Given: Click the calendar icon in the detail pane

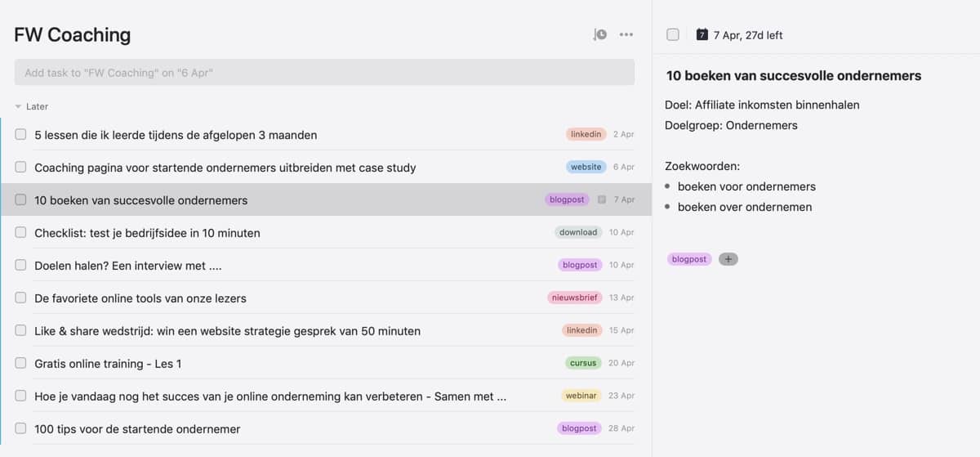Looking at the screenshot, I should [702, 34].
